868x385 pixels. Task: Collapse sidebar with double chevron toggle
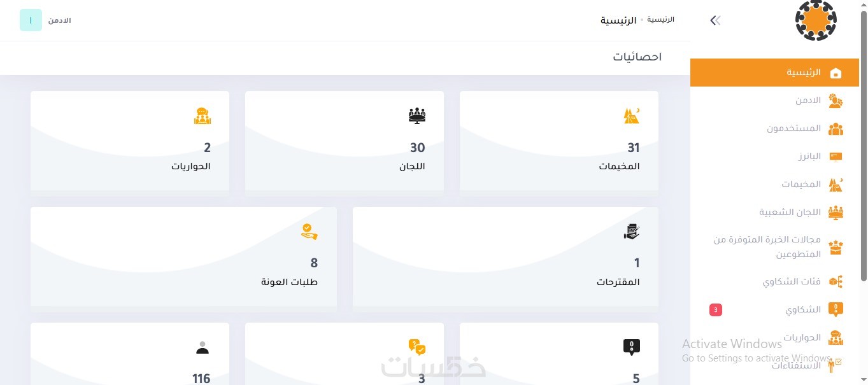pos(715,20)
